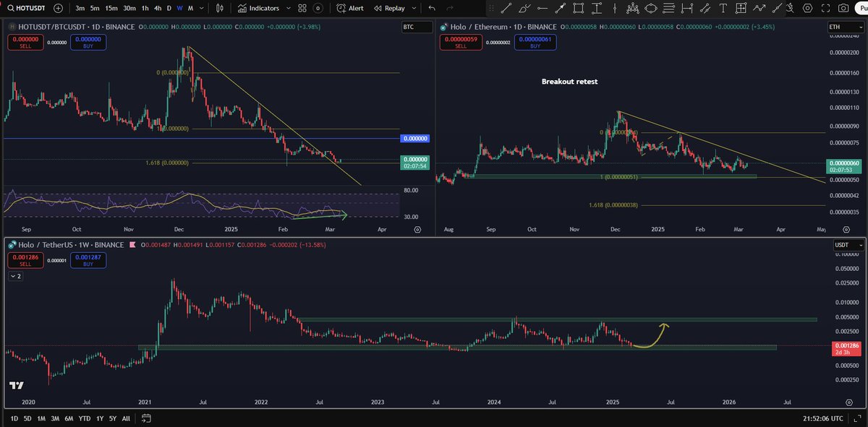Open the ETH currency dropdown
The image size is (868, 427).
[x=846, y=27]
